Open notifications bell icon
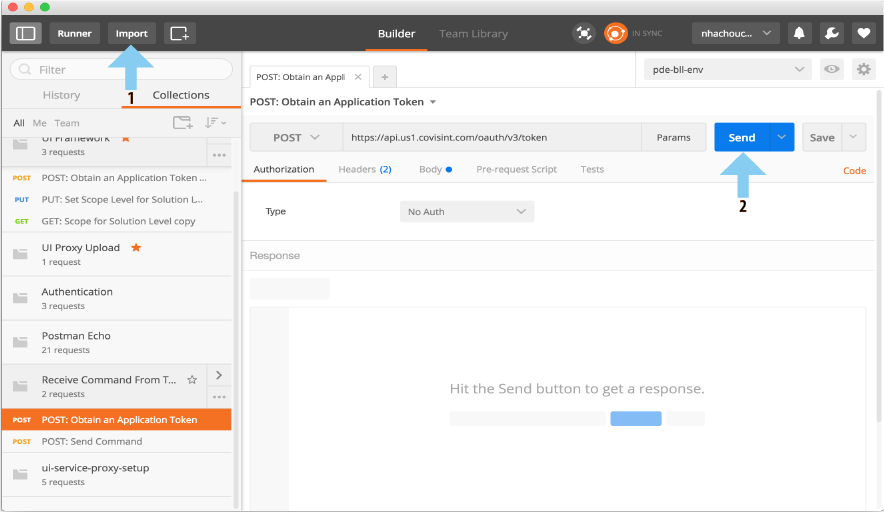The image size is (884, 512). tap(800, 33)
